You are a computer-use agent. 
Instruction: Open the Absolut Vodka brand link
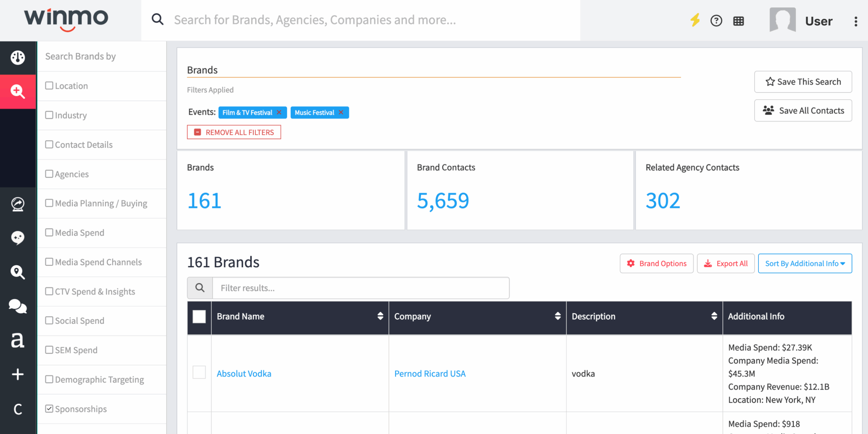(x=244, y=374)
